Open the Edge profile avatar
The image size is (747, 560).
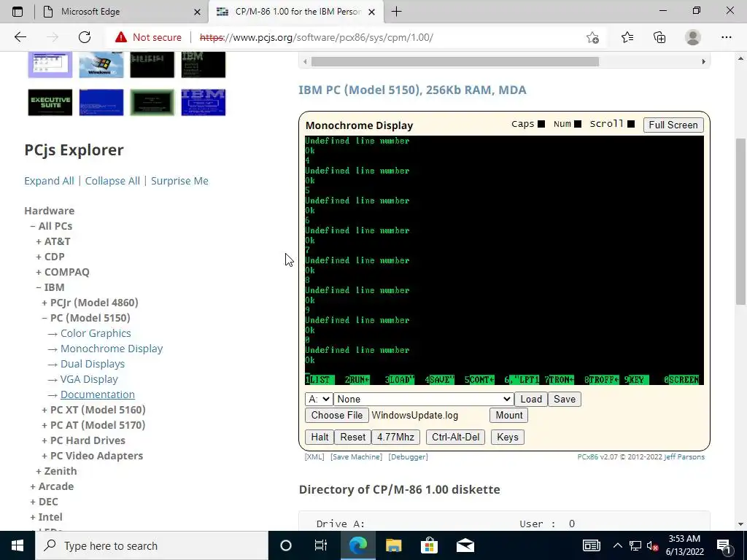click(x=693, y=37)
